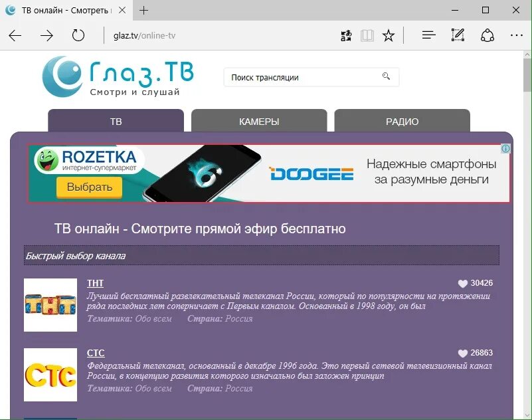Open ТНТ channel logo thumbnail

[50, 305]
